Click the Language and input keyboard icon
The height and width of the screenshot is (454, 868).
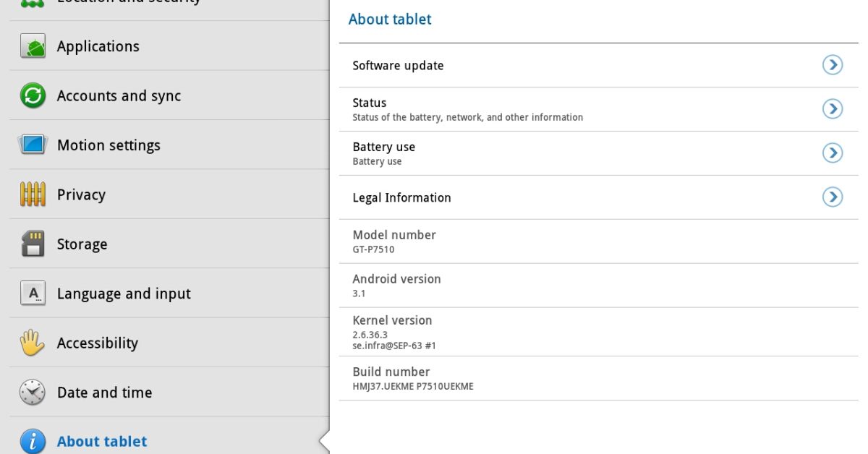pos(33,294)
